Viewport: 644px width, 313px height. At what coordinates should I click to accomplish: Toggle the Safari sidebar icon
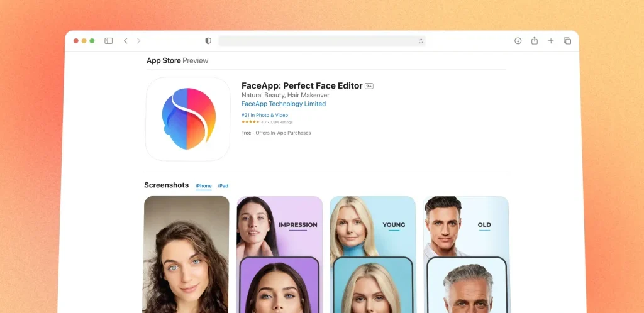coord(108,41)
